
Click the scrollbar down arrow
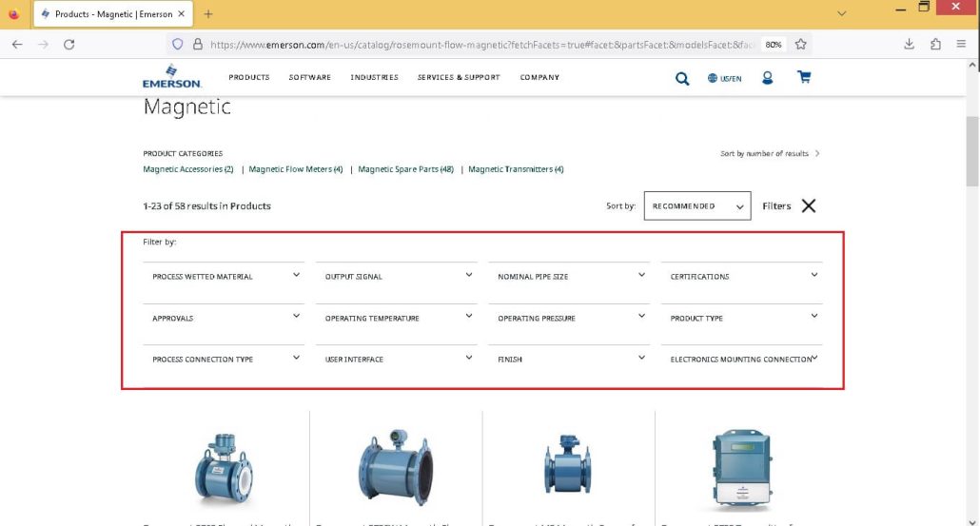971,521
